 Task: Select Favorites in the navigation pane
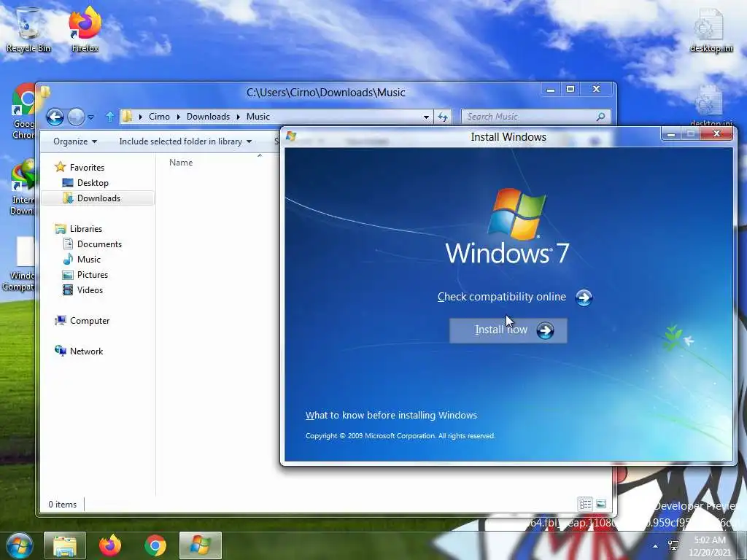pyautogui.click(x=87, y=167)
